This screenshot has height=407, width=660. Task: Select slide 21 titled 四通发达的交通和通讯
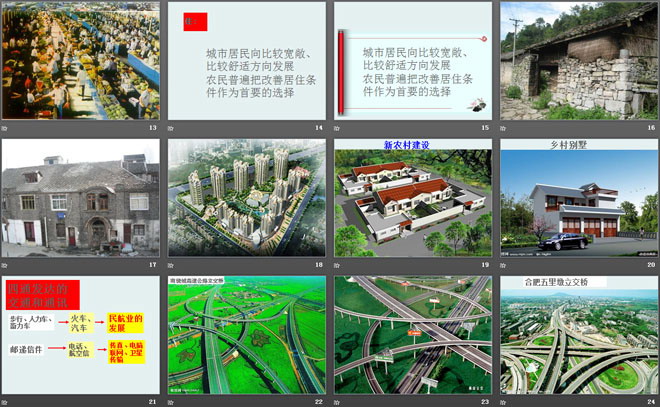pyautogui.click(x=81, y=335)
